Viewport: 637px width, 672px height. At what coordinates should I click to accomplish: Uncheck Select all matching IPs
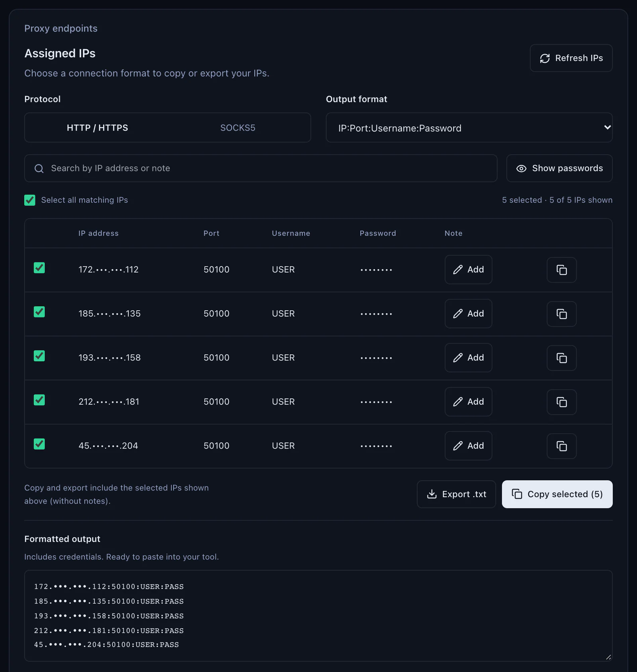[x=30, y=200]
